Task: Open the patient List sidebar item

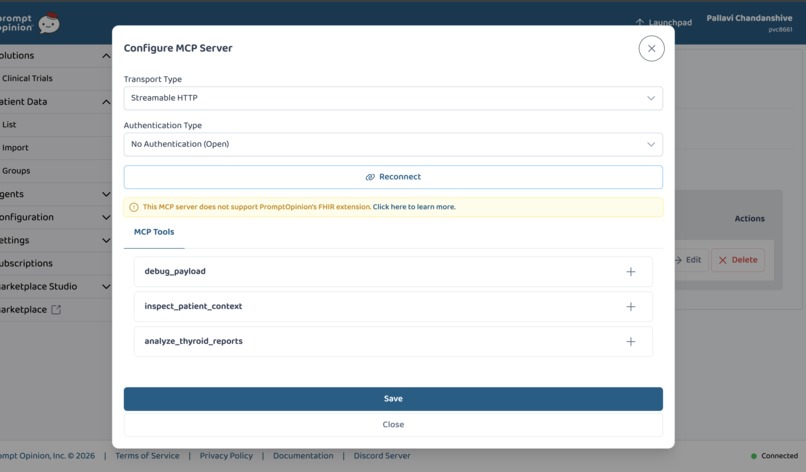Action: tap(9, 124)
